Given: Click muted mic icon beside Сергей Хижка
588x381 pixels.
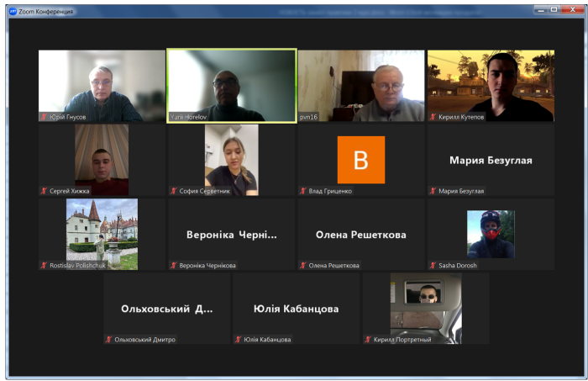Looking at the screenshot, I should [x=45, y=191].
